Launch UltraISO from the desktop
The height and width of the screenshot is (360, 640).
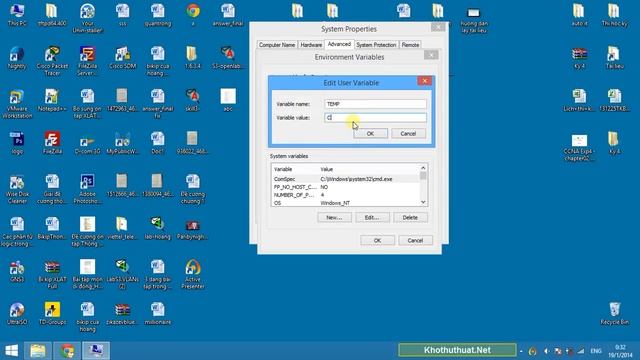point(17,314)
